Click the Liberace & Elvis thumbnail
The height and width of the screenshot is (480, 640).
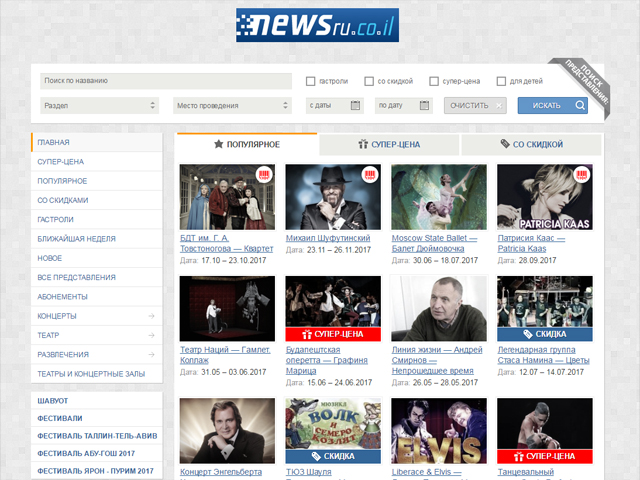click(439, 431)
